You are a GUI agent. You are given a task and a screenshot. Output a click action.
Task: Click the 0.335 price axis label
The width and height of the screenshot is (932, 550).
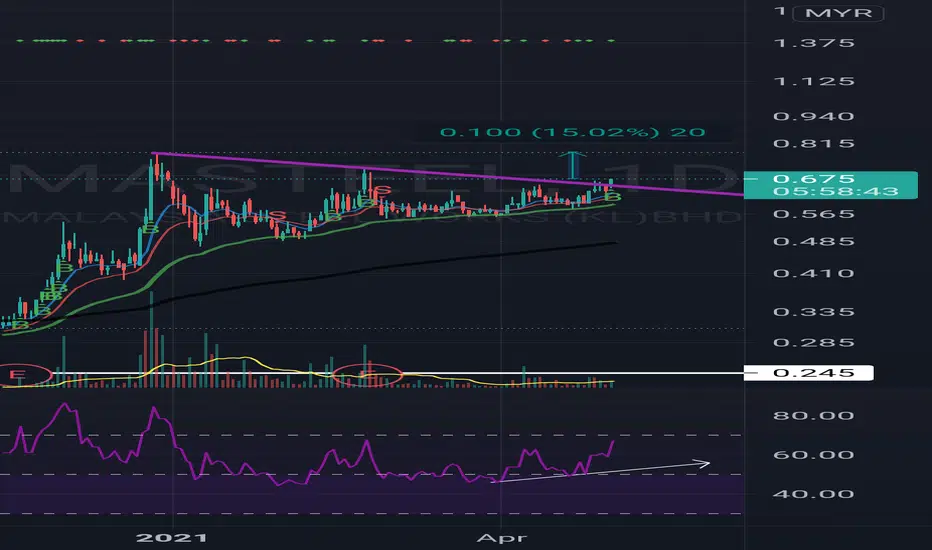pos(814,312)
